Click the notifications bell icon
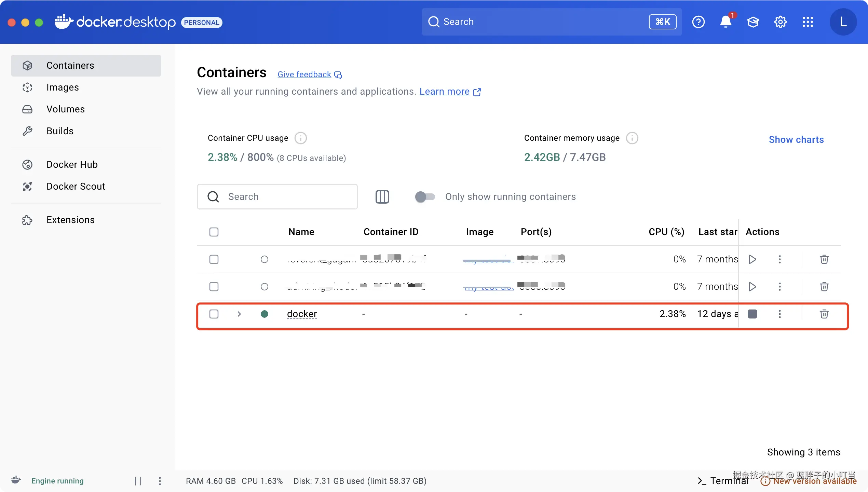This screenshot has width=868, height=492. (725, 22)
